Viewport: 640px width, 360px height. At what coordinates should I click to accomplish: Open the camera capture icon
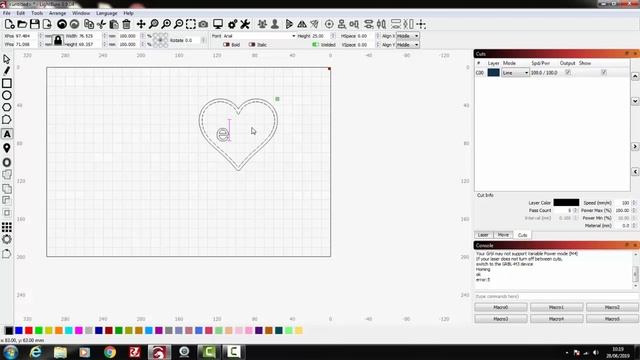[203, 24]
